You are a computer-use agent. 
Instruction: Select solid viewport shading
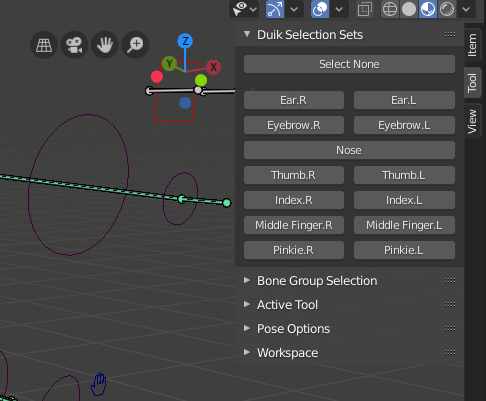(409, 9)
